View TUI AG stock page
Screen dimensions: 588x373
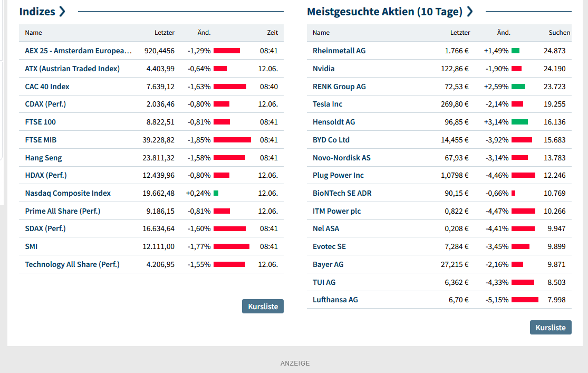(x=324, y=283)
